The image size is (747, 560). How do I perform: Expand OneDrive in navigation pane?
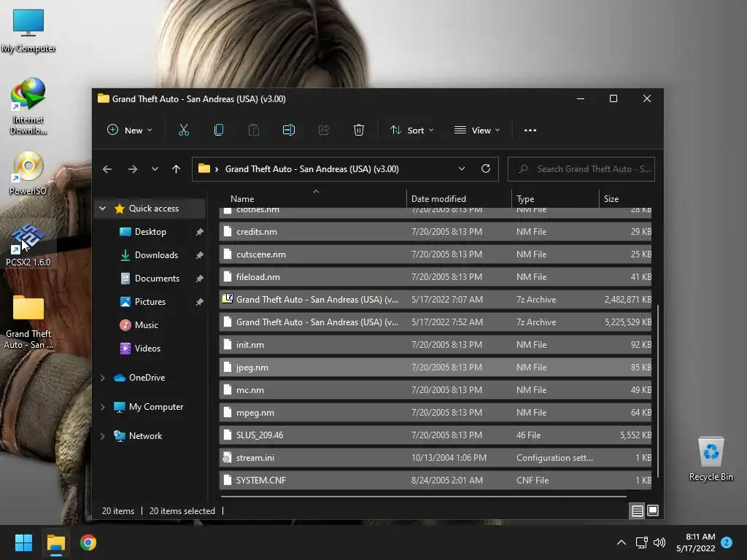[x=102, y=378]
